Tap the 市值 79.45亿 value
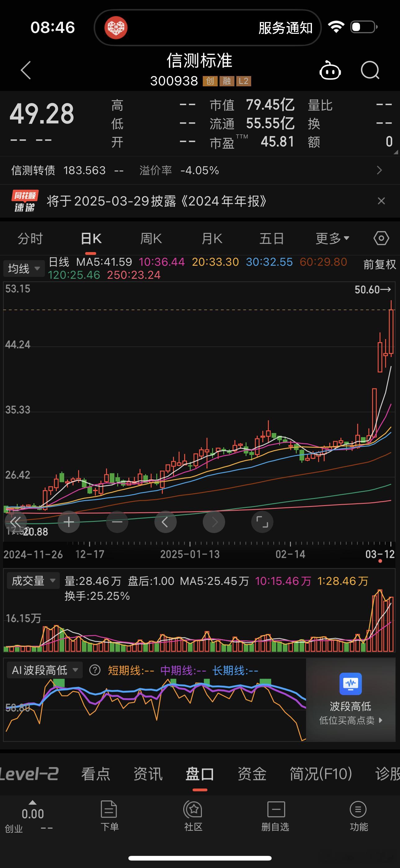 [x=270, y=105]
